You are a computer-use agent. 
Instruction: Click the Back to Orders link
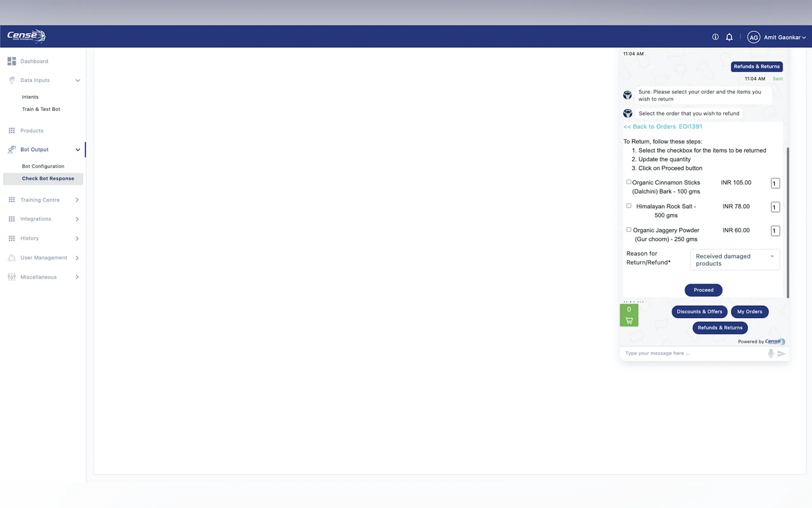[x=650, y=127]
